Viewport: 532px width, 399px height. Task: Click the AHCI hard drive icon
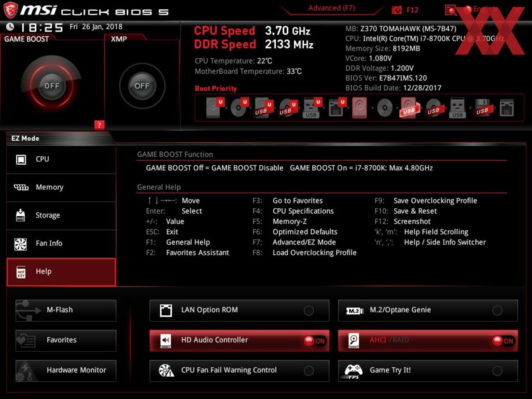[354, 340]
